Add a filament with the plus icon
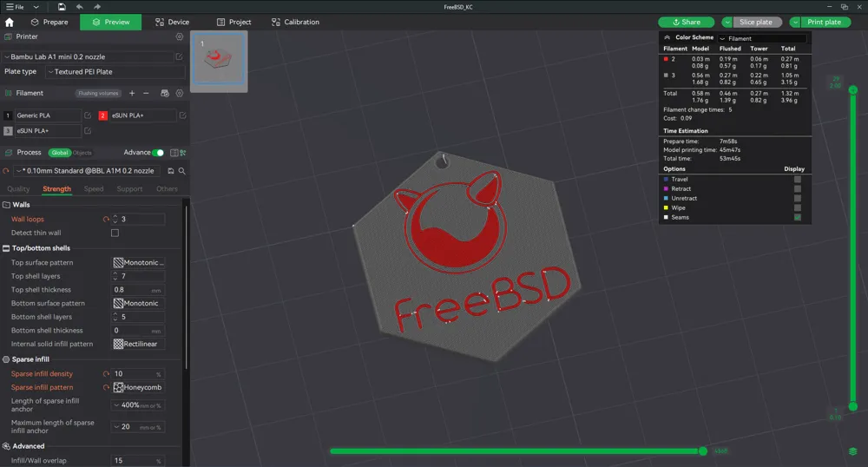 132,93
